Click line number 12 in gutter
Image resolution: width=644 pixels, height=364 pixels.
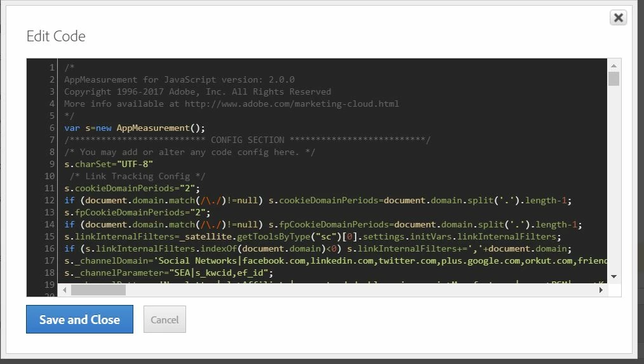point(50,200)
